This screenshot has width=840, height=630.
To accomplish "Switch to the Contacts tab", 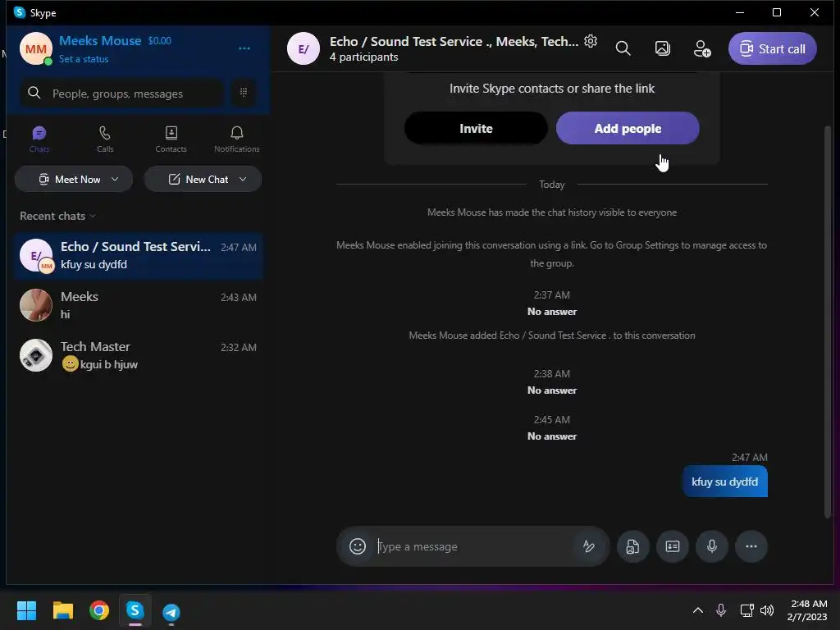I will point(171,139).
